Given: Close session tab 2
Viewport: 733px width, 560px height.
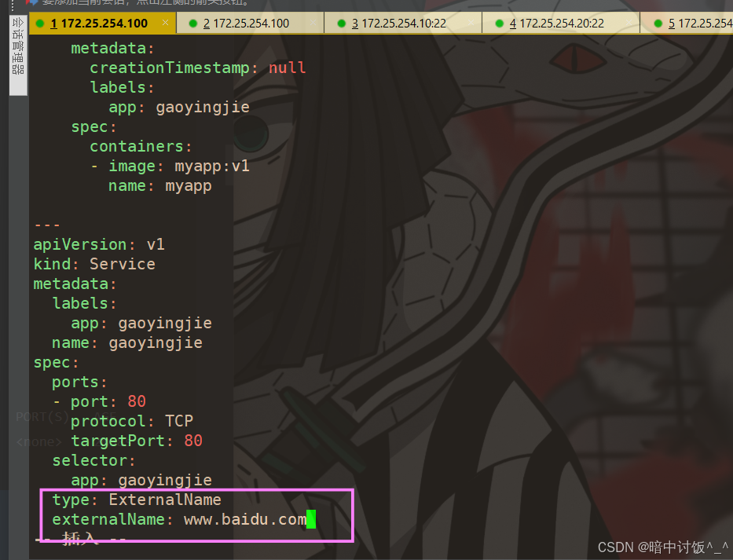Looking at the screenshot, I should coord(313,23).
